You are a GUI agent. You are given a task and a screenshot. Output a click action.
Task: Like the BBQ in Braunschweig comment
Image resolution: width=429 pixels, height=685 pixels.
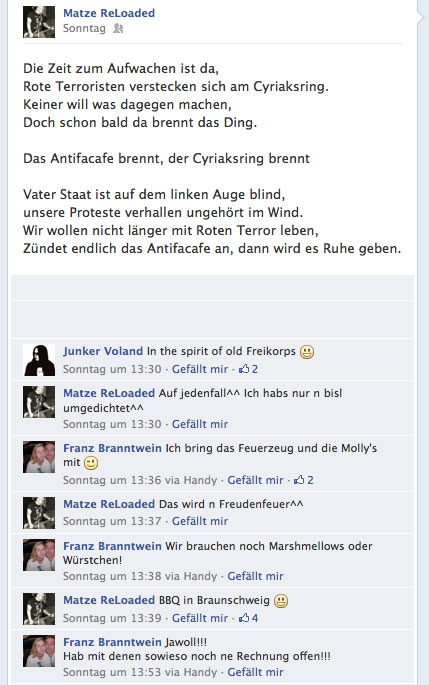pos(200,618)
